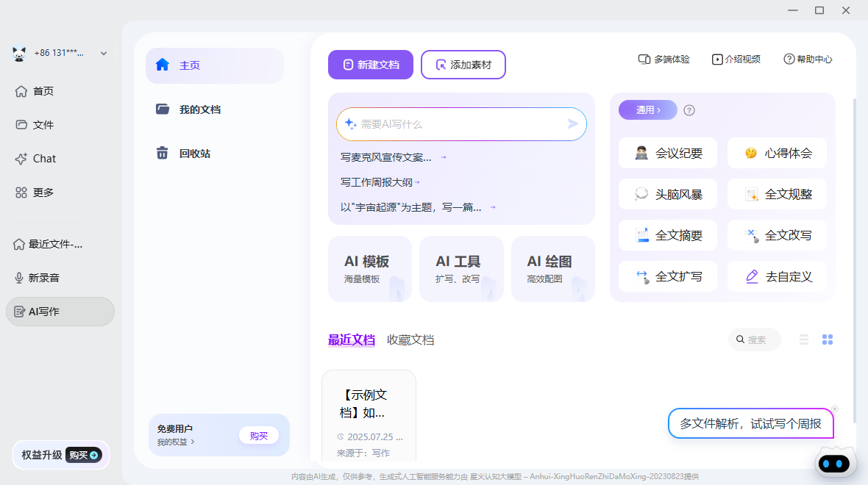
Task: Click the 搜索 document search field
Action: 755,339
